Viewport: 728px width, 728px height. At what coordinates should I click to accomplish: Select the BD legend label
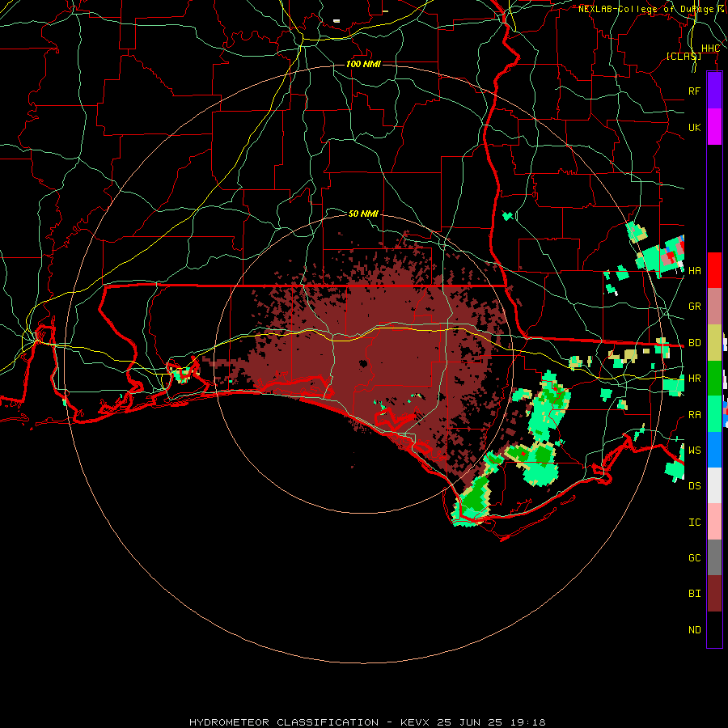coord(694,343)
